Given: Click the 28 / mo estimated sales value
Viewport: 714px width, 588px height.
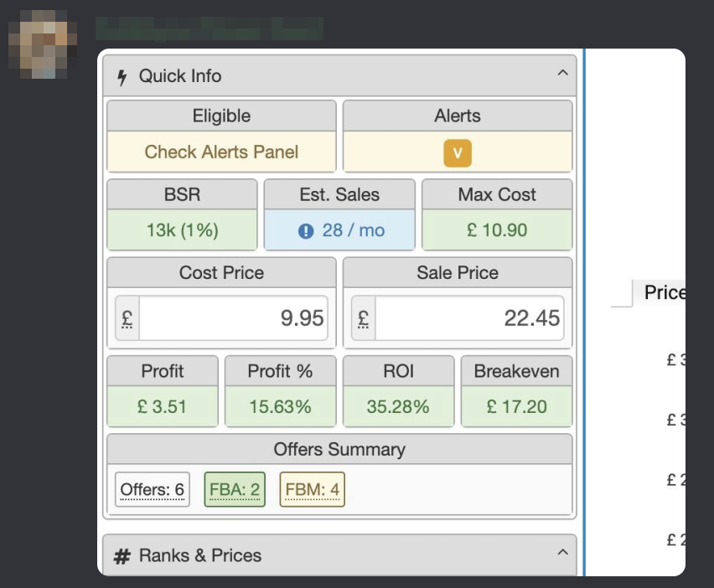Looking at the screenshot, I should pos(354,230).
